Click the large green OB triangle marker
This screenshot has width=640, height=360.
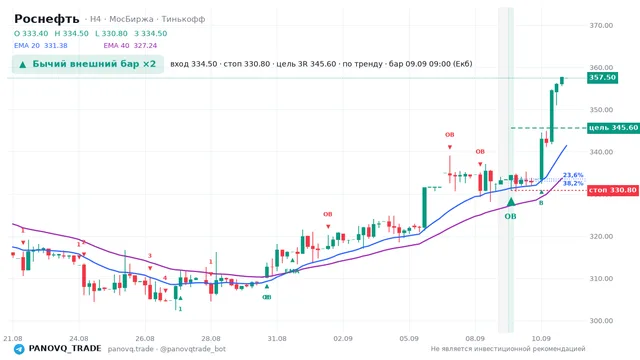pyautogui.click(x=511, y=202)
